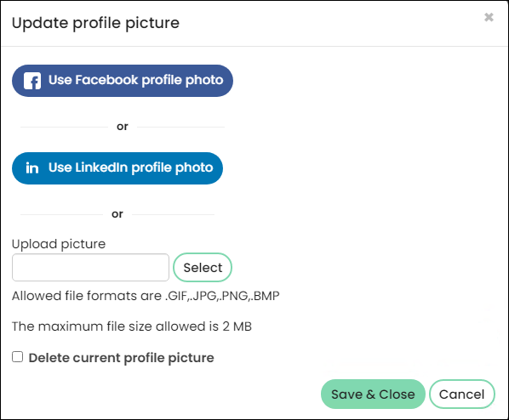Click the maximum file size note
509x420 pixels.
(x=132, y=326)
